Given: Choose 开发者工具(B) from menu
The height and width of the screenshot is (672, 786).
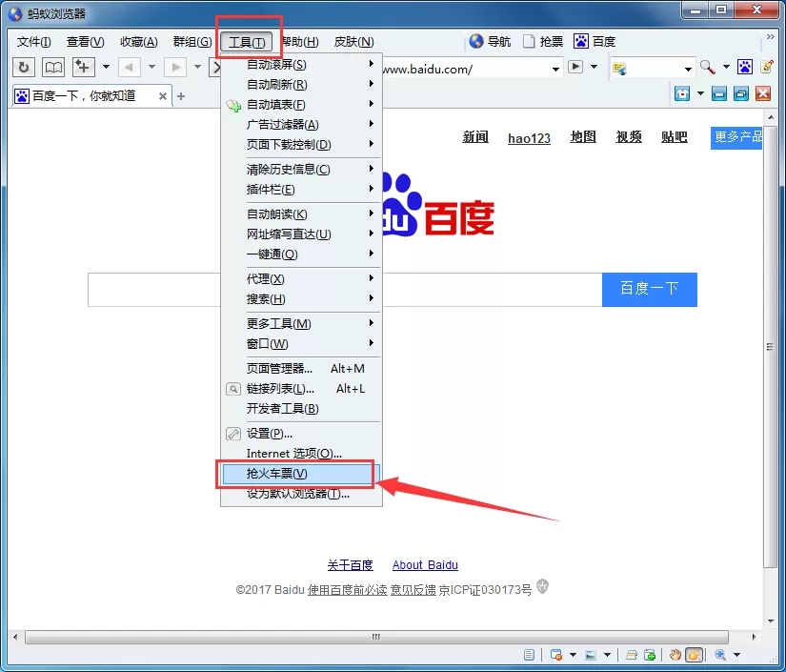Looking at the screenshot, I should 301,409.
